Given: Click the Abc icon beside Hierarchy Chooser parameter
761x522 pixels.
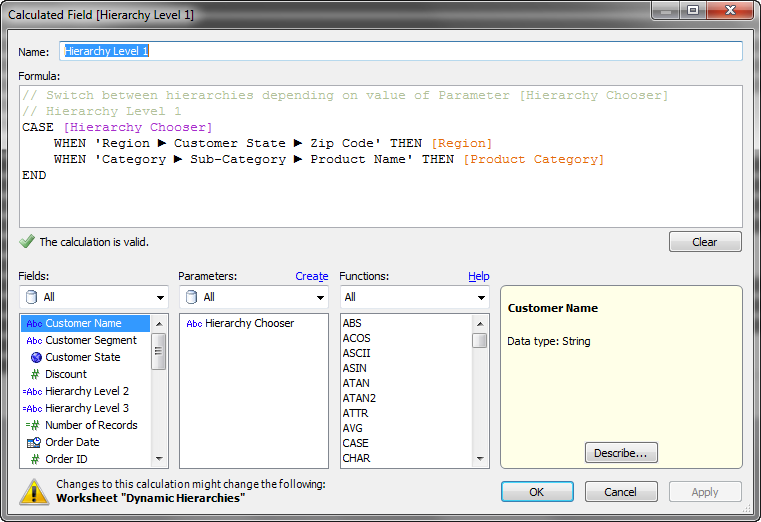Looking at the screenshot, I should point(194,324).
